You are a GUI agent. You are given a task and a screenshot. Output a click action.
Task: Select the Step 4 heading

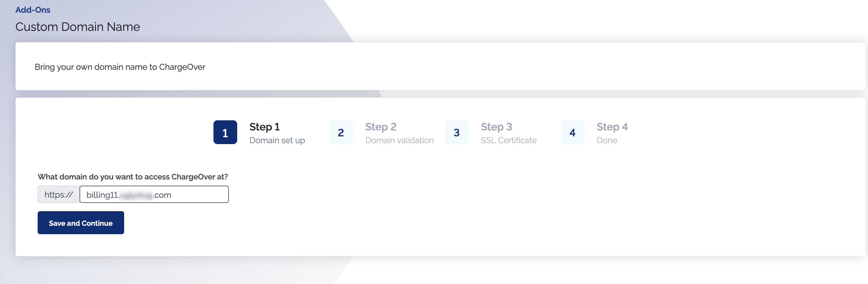tap(612, 127)
